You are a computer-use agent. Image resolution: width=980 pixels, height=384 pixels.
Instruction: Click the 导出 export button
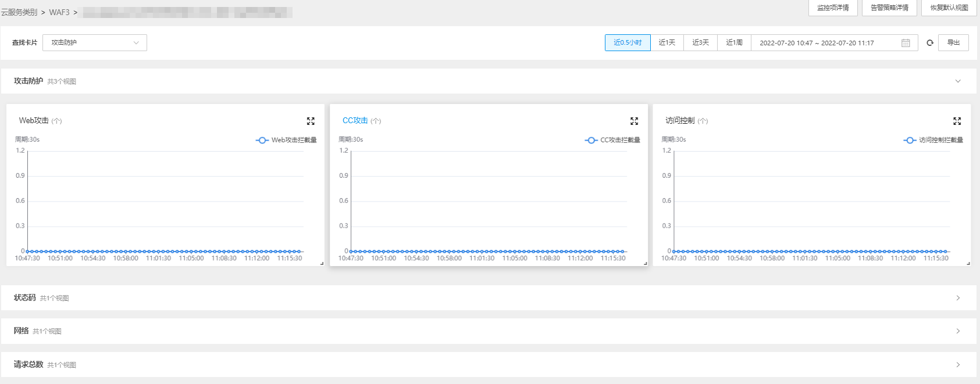click(953, 42)
